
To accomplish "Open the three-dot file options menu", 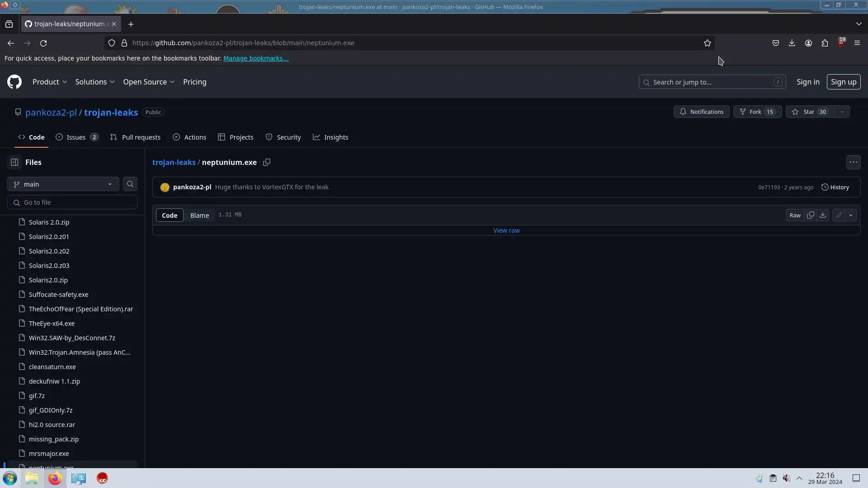I will 853,162.
